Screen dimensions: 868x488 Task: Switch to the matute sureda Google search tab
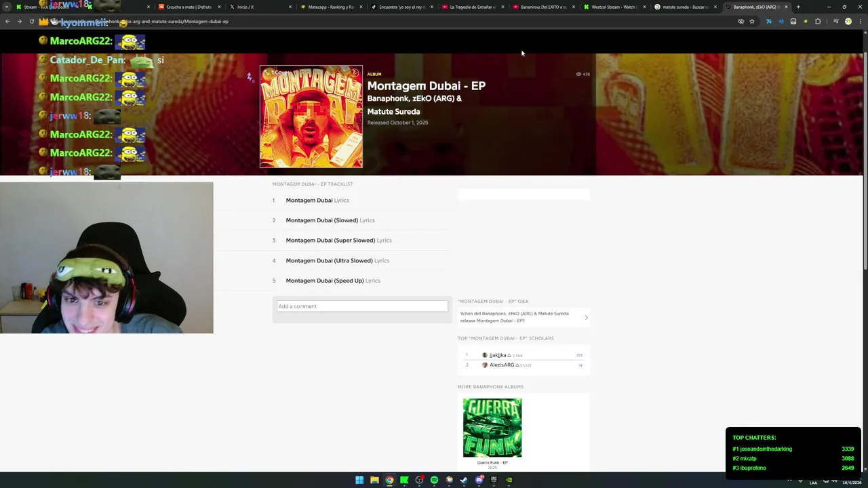point(685,7)
